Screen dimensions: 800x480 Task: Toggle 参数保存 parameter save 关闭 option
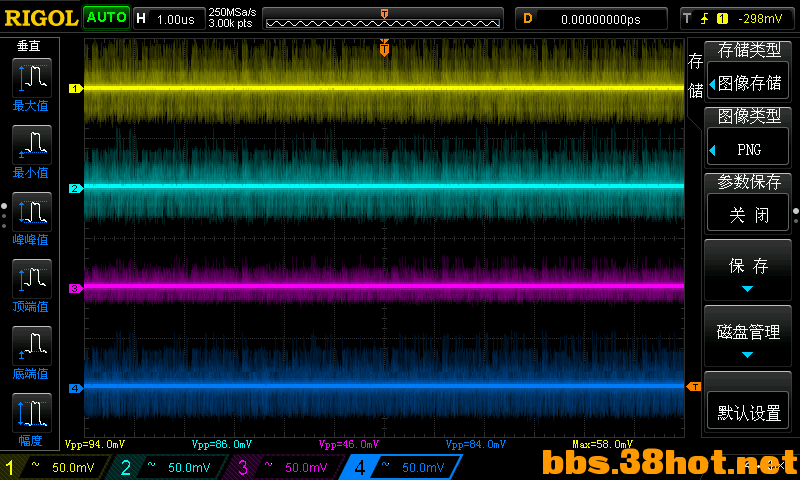point(748,214)
